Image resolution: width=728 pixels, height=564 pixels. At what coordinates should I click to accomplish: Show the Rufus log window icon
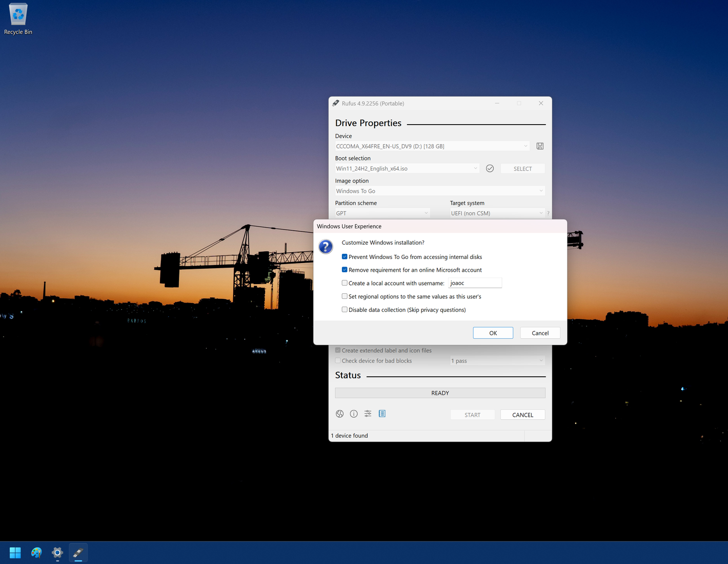coord(382,413)
